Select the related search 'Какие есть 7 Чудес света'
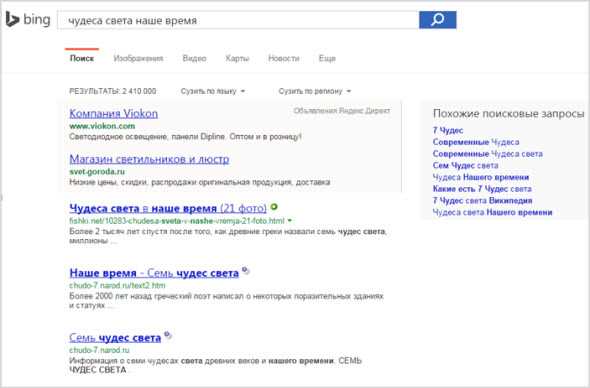The width and height of the screenshot is (590, 388). 482,189
